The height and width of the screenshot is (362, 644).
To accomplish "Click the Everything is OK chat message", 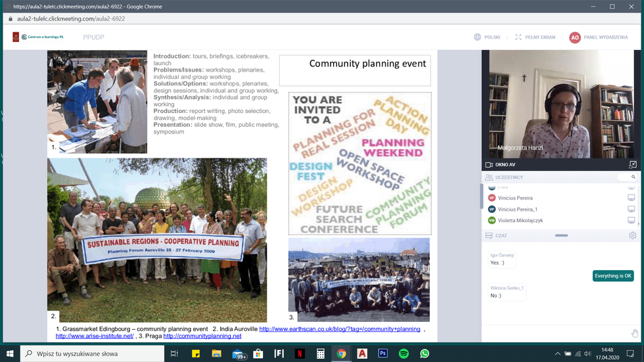I will tap(612, 276).
